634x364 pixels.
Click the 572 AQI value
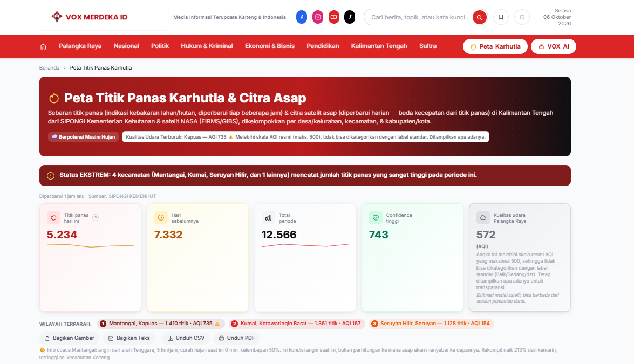click(486, 235)
